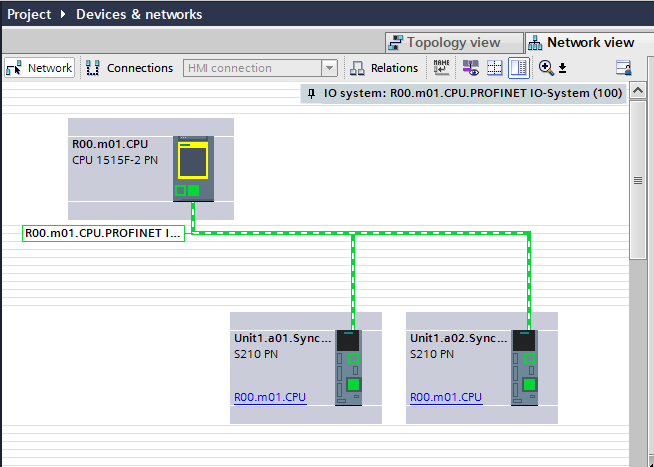Click the assign device name icon
654x467 pixels.
pos(441,68)
